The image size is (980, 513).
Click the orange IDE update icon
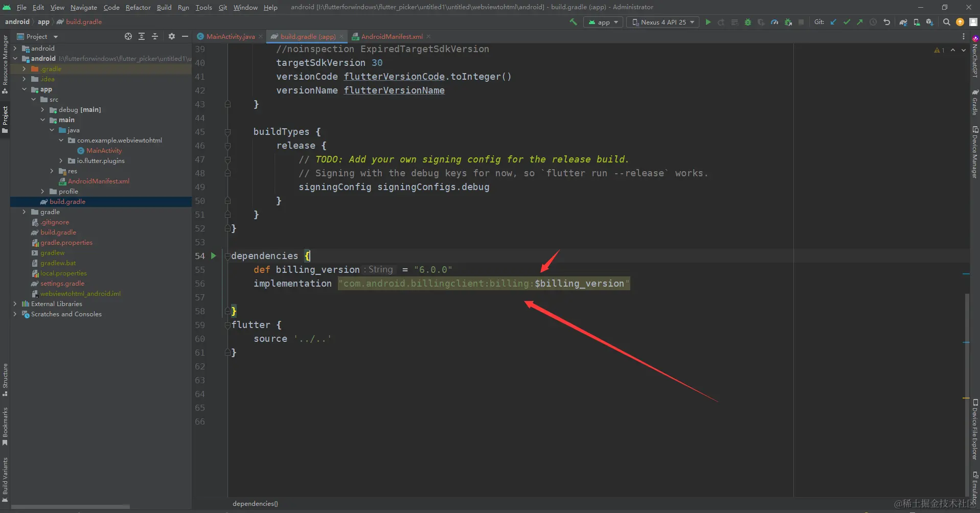coord(960,22)
